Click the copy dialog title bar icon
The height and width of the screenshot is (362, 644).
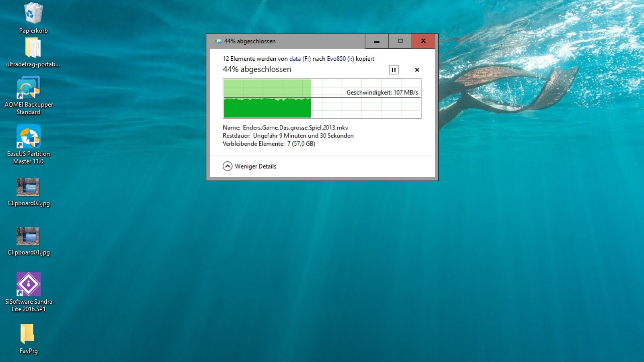point(218,41)
